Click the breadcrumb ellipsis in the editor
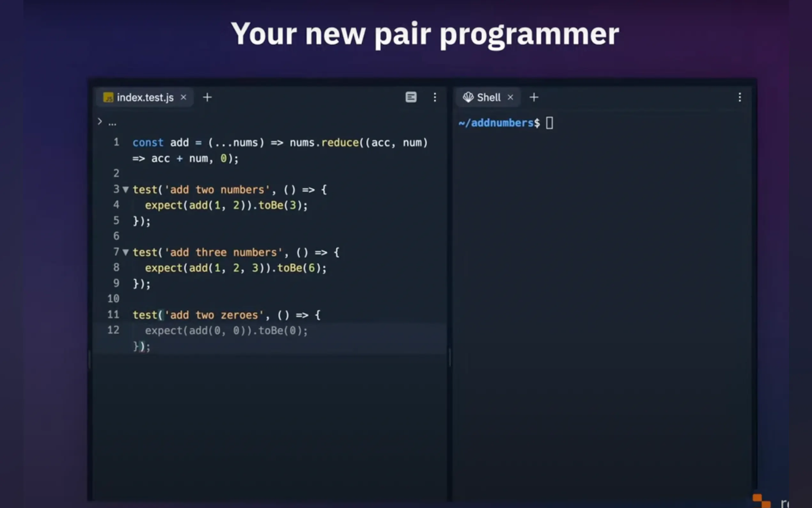Image resolution: width=812 pixels, height=508 pixels. pos(113,123)
